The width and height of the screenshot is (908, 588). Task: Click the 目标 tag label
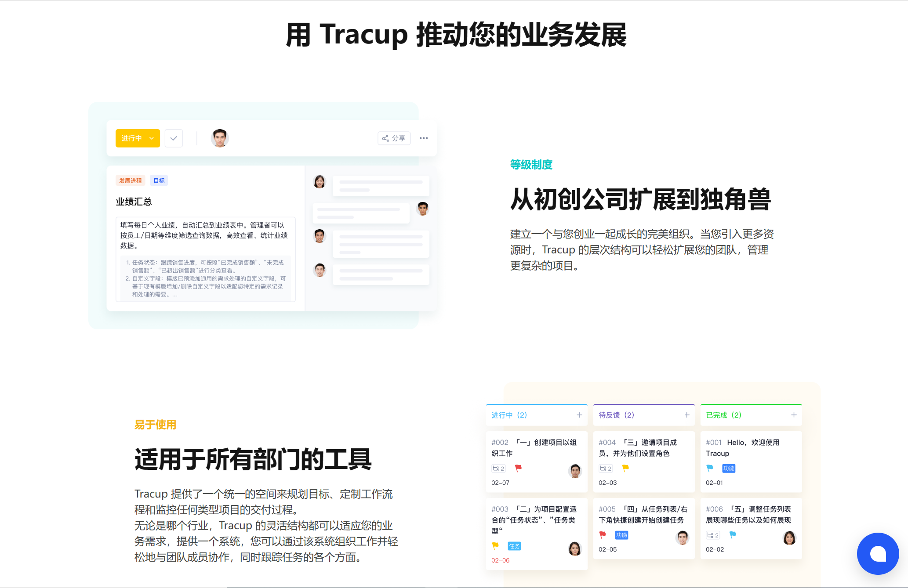click(x=159, y=180)
